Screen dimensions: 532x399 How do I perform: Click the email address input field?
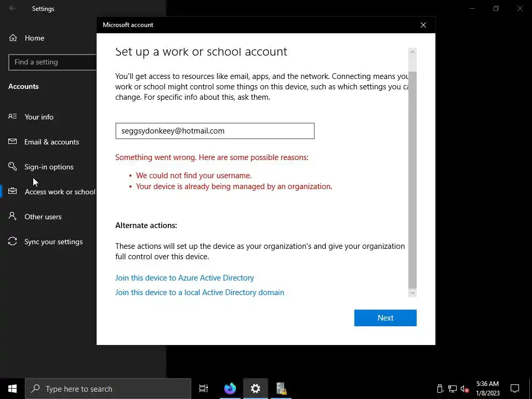coord(215,131)
